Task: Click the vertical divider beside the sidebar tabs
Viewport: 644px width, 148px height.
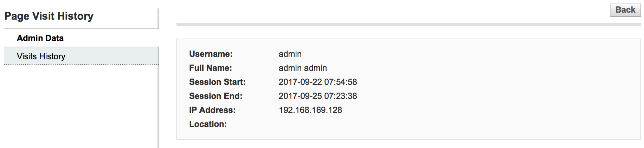Action: [x=159, y=105]
